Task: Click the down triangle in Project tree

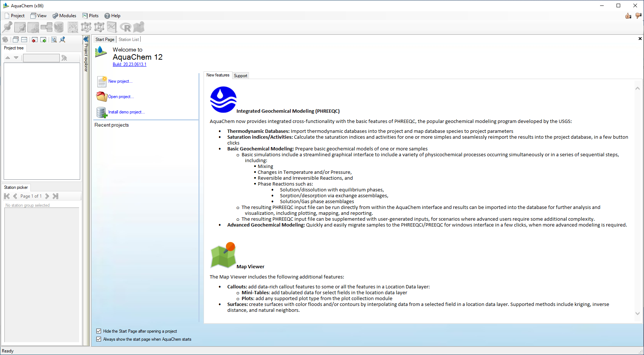Action: (16, 58)
